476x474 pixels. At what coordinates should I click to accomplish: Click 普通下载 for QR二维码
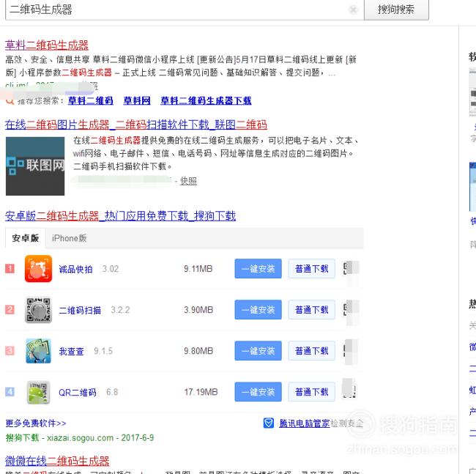coord(312,392)
